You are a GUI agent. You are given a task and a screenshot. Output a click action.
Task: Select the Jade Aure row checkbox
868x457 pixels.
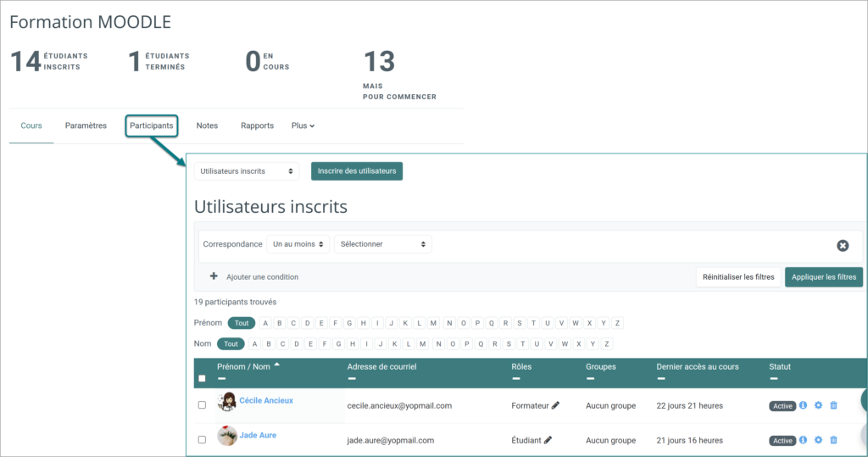(202, 439)
